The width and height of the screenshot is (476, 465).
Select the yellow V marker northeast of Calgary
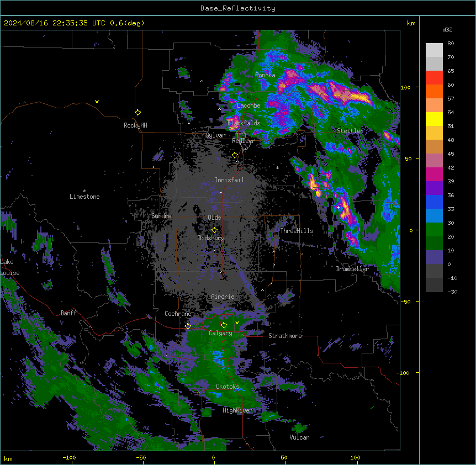click(x=237, y=323)
